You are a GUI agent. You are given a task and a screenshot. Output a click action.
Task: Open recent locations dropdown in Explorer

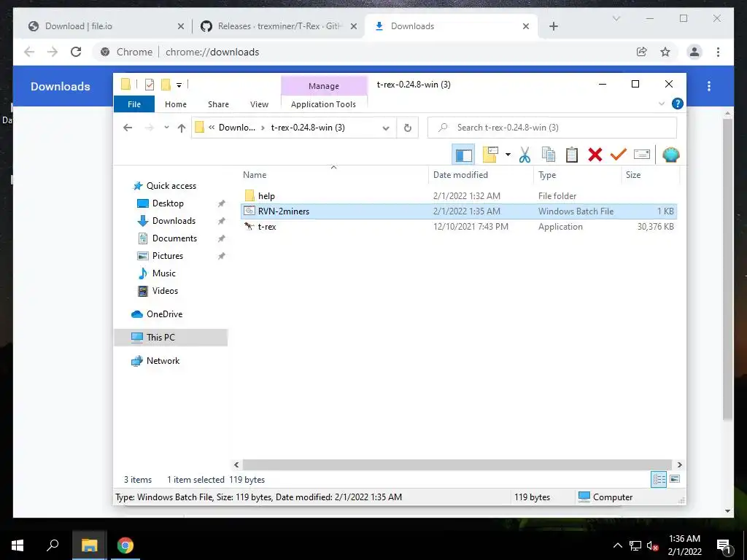point(166,128)
